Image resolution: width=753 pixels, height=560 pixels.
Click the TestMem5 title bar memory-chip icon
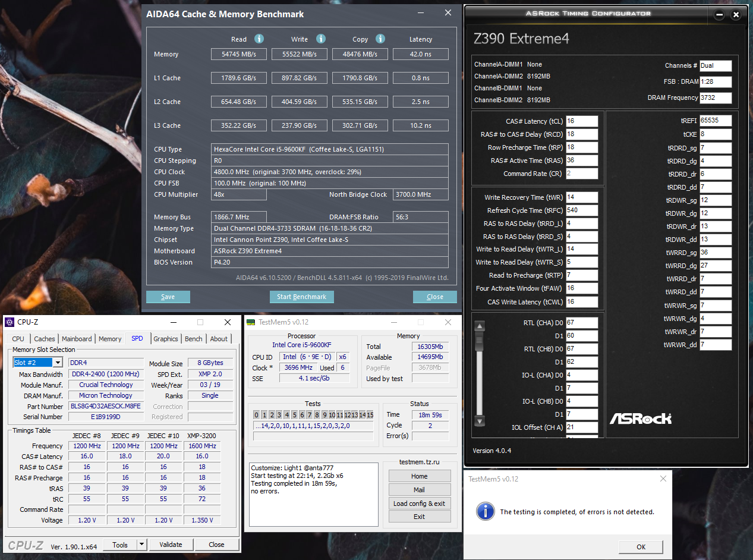coord(251,322)
